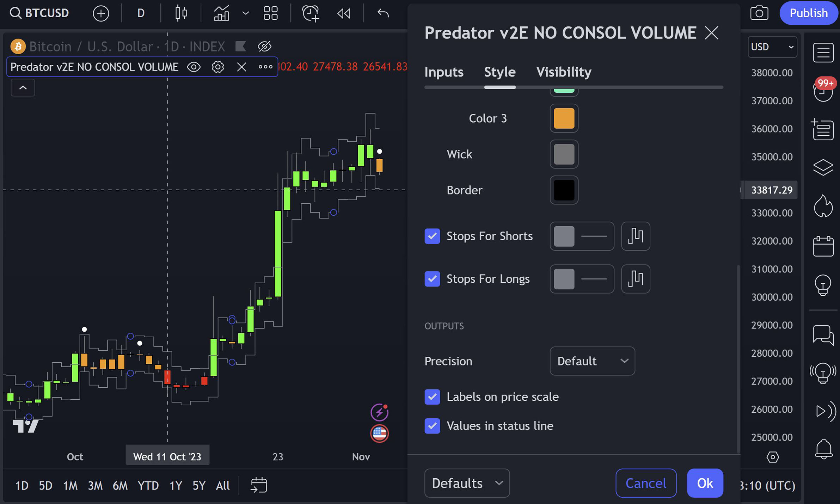Switch to the Visibility tab
The height and width of the screenshot is (504, 840).
tap(564, 72)
